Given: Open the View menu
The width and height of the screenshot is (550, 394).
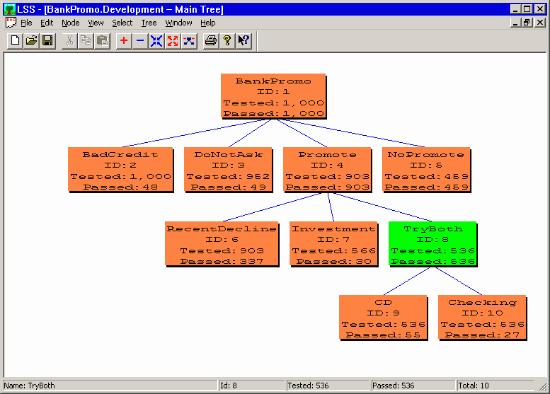Looking at the screenshot, I should click(x=96, y=23).
